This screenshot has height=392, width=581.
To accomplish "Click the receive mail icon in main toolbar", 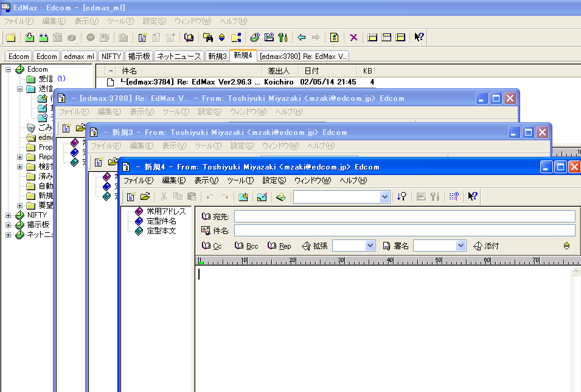I will tap(30, 38).
